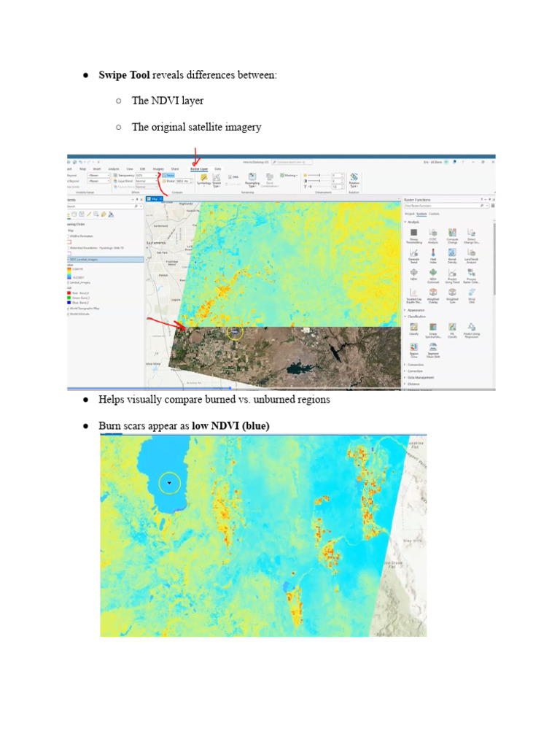Open the Wind Chill raster function
Image resolution: width=560 pixels, height=747 pixels.
pyautogui.click(x=472, y=295)
